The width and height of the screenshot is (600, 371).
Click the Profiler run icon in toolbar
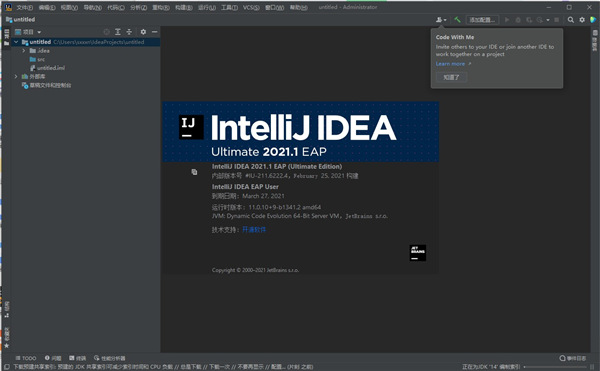(540, 20)
